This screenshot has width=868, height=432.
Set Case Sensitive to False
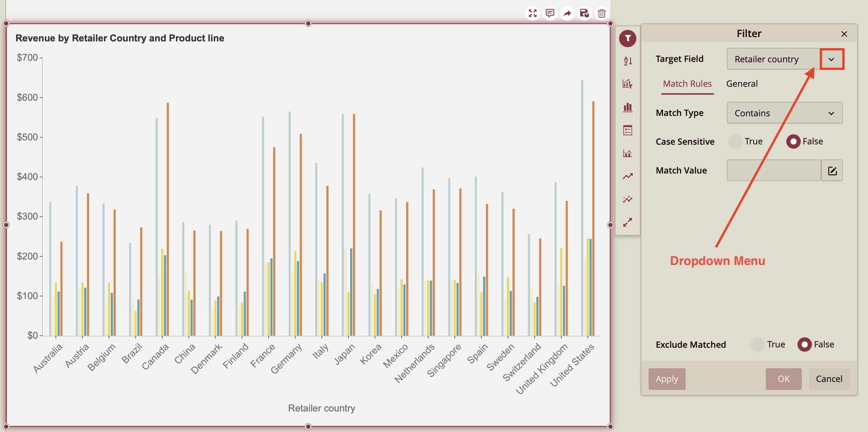pos(793,141)
